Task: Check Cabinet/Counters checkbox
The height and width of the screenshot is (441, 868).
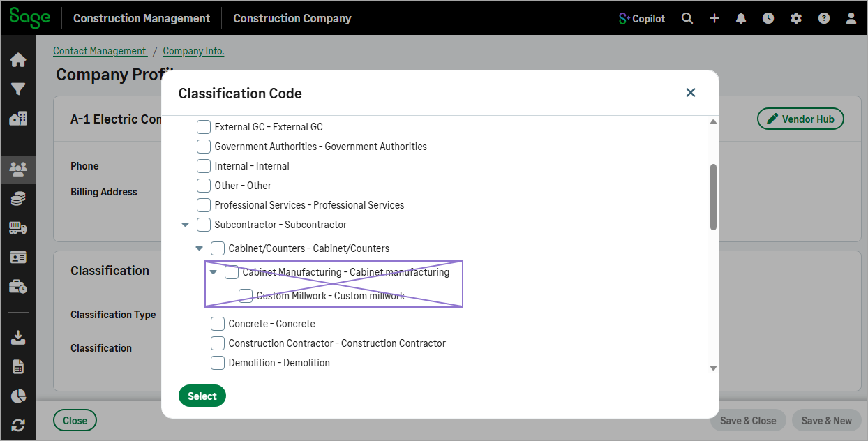Action: tap(218, 248)
